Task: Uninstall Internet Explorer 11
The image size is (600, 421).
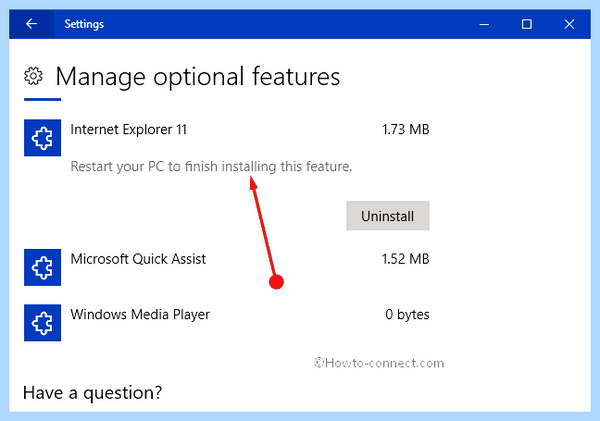Action: pos(388,215)
